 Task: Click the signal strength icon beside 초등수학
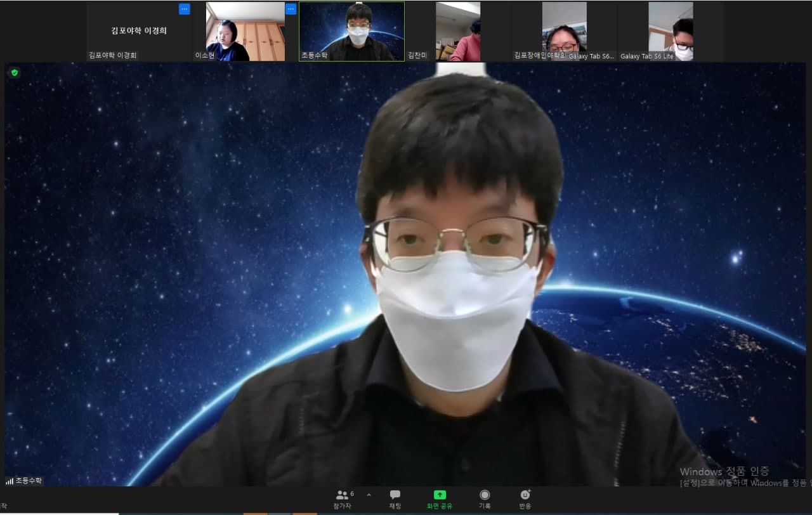[10, 481]
